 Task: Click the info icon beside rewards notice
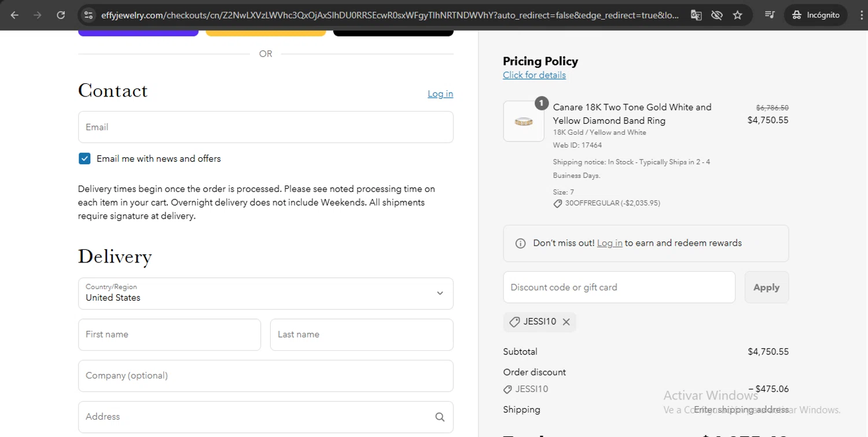click(x=520, y=243)
